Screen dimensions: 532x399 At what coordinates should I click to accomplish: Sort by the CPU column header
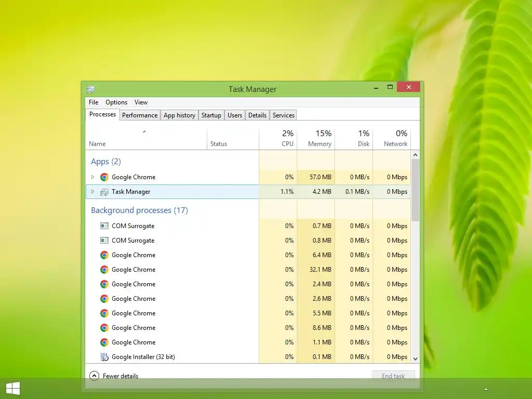278,139
